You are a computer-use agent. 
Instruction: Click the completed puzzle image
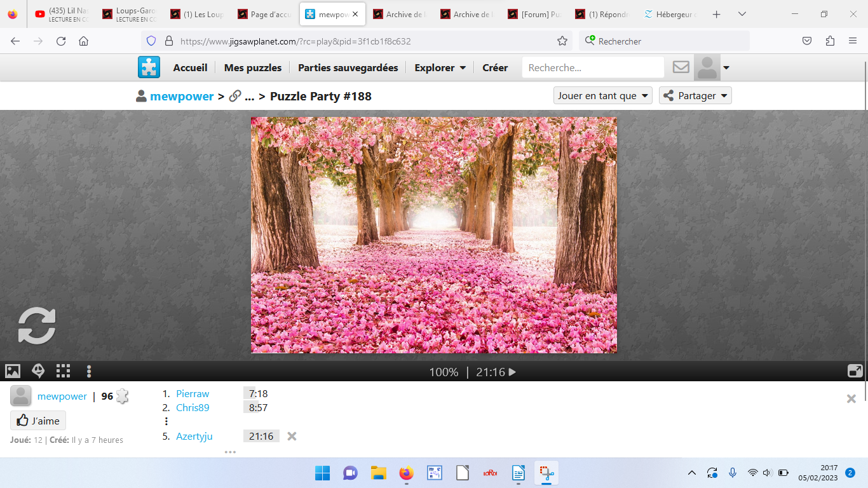pyautogui.click(x=434, y=235)
